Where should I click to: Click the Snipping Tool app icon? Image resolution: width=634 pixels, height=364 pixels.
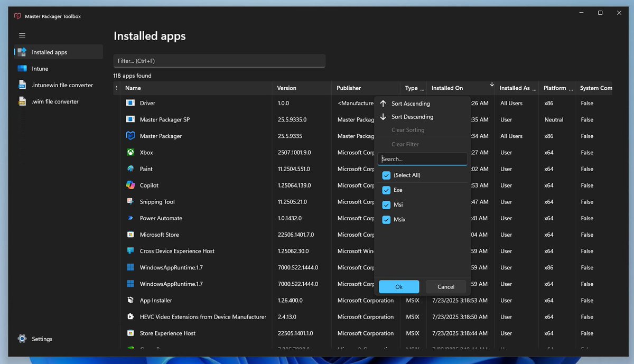130,201
